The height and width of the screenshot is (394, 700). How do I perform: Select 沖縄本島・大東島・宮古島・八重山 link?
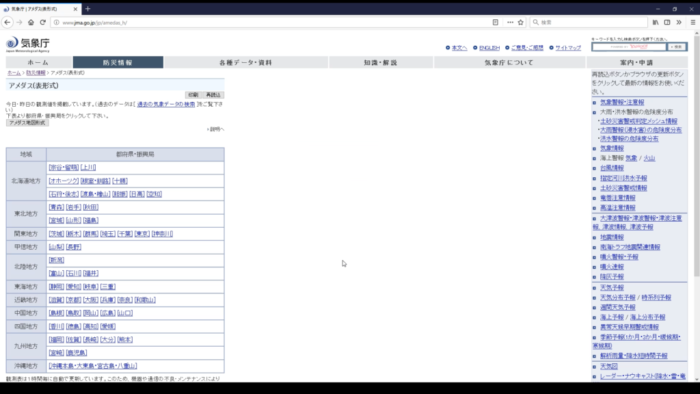[x=93, y=366]
